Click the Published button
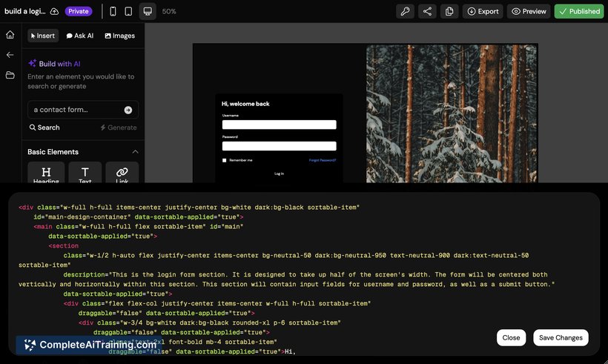Viewport: 608px width, 364px height. 579,11
